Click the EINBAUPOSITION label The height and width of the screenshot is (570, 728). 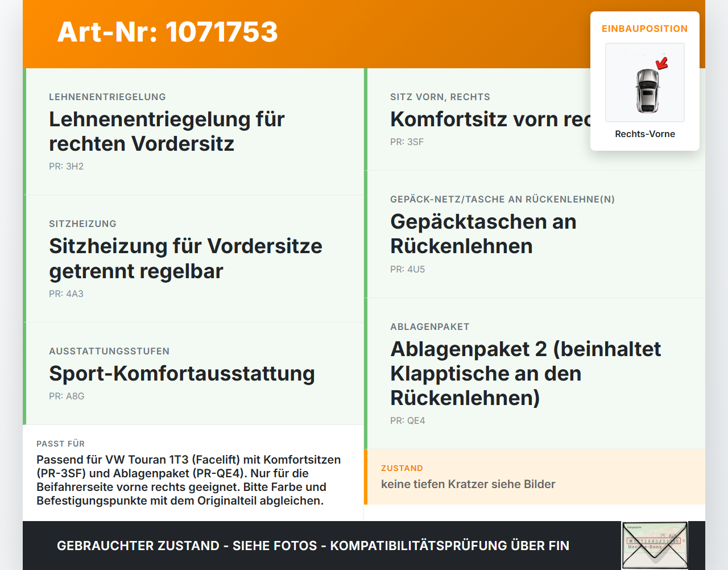tap(645, 28)
